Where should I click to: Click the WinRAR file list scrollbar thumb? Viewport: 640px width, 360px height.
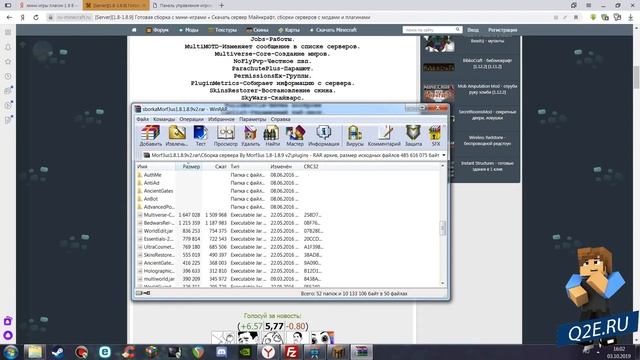coord(443,228)
